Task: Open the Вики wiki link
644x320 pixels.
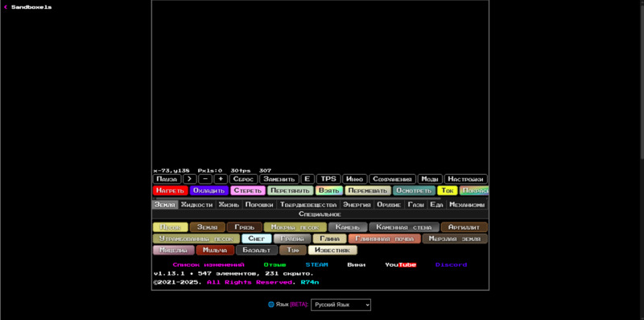Action: pyautogui.click(x=356, y=265)
